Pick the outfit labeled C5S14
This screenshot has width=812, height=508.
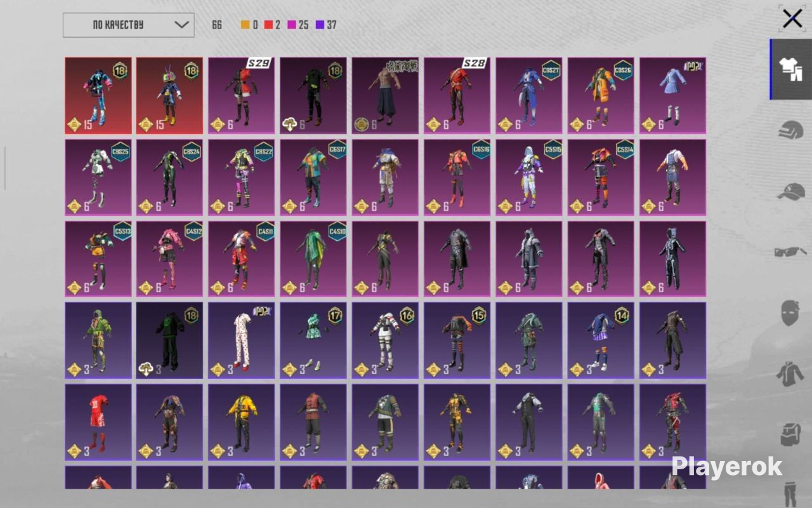[x=601, y=177]
